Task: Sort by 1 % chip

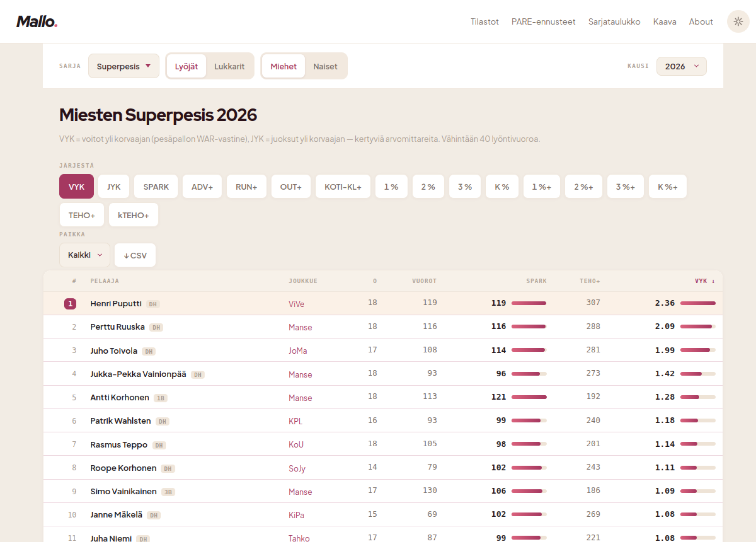Action: pyautogui.click(x=391, y=186)
